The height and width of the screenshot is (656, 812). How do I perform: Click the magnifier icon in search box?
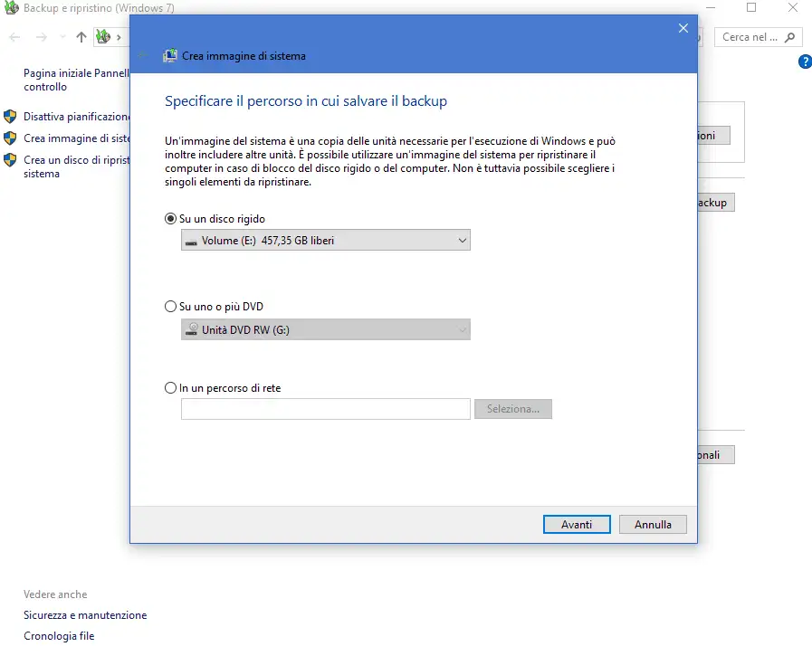tap(790, 37)
